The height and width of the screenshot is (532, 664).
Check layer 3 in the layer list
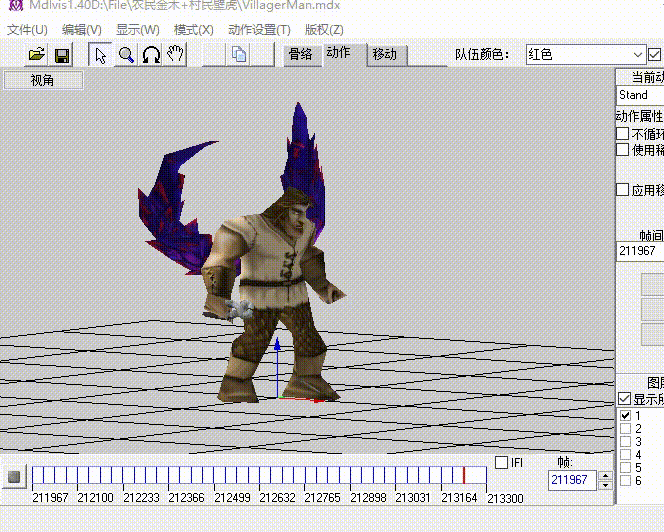(625, 441)
